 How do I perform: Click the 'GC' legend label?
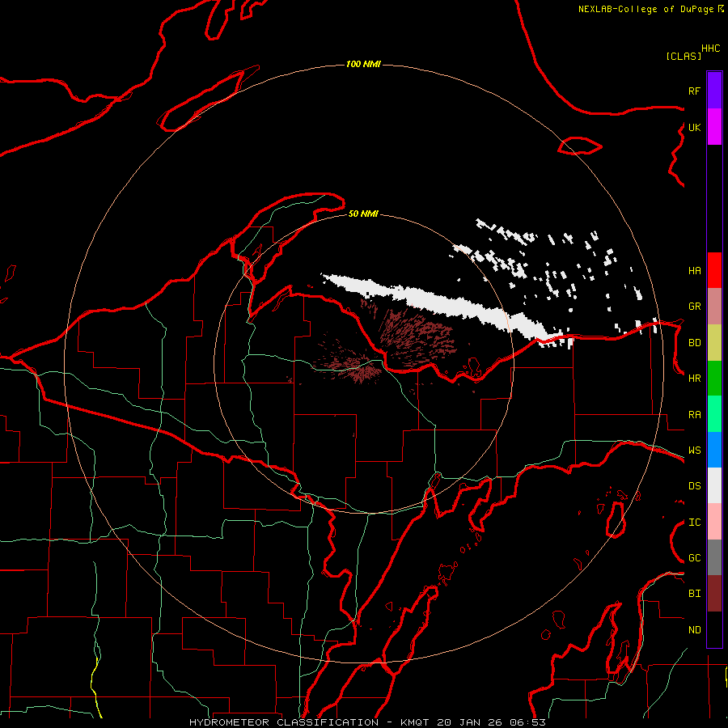[x=694, y=558]
